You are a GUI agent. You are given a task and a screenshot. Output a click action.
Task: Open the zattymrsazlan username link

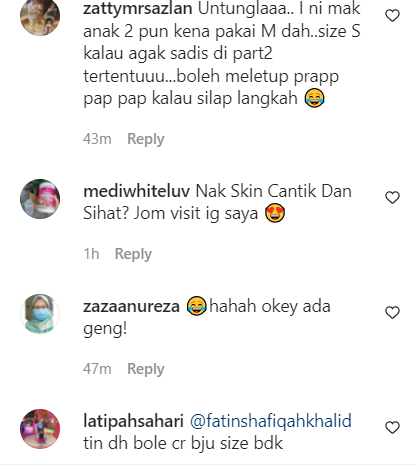[138, 9]
